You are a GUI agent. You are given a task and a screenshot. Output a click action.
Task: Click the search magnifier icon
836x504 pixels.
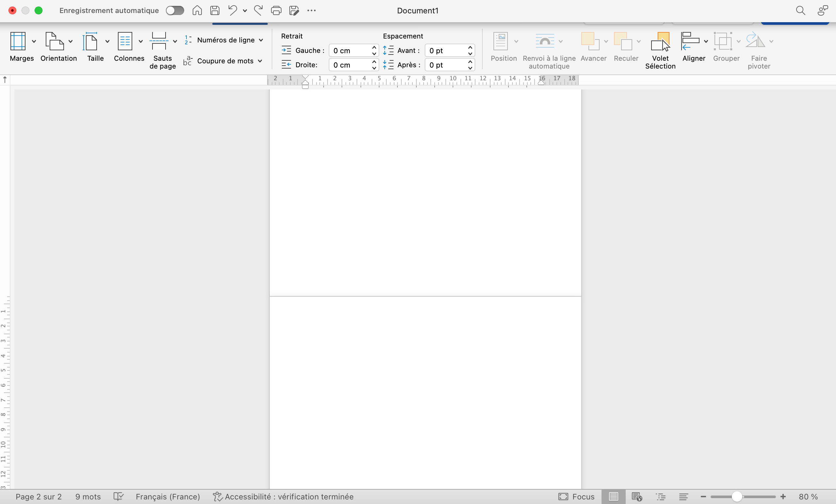[800, 10]
